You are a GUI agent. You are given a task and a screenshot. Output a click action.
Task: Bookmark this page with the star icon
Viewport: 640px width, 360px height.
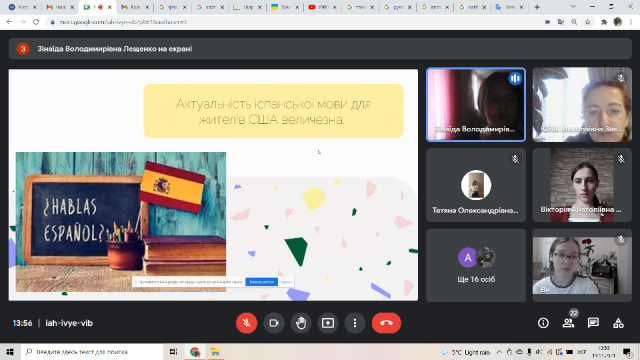(588, 22)
